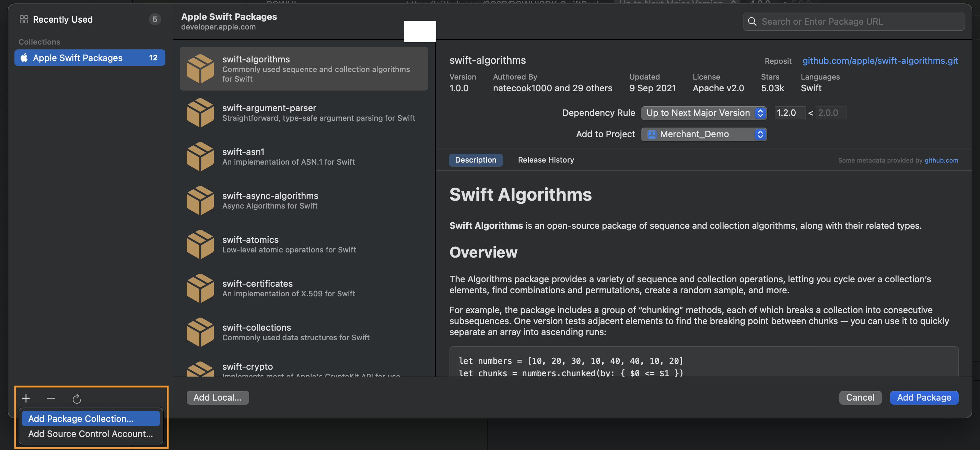Switch to the Release History tab
This screenshot has height=450, width=980.
tap(546, 160)
